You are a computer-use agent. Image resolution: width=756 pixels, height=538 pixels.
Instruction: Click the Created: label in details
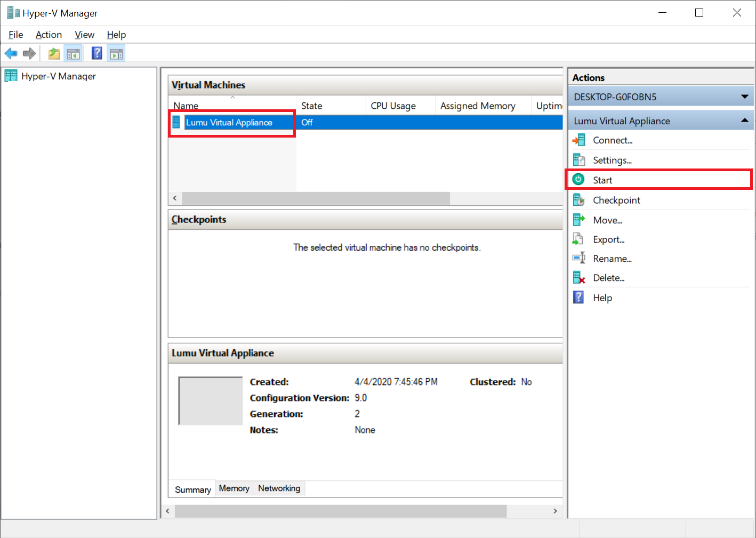[269, 382]
